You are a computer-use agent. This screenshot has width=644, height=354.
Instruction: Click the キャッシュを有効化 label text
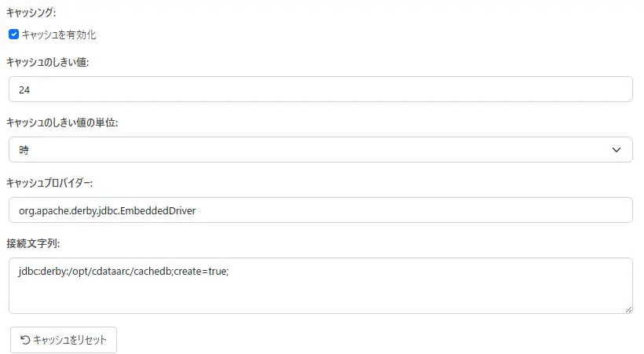point(59,35)
